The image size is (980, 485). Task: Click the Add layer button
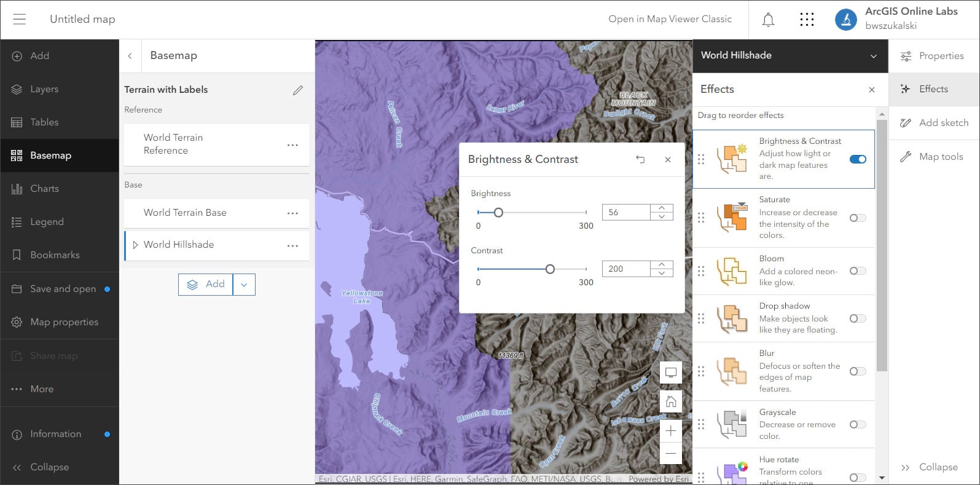pos(206,285)
